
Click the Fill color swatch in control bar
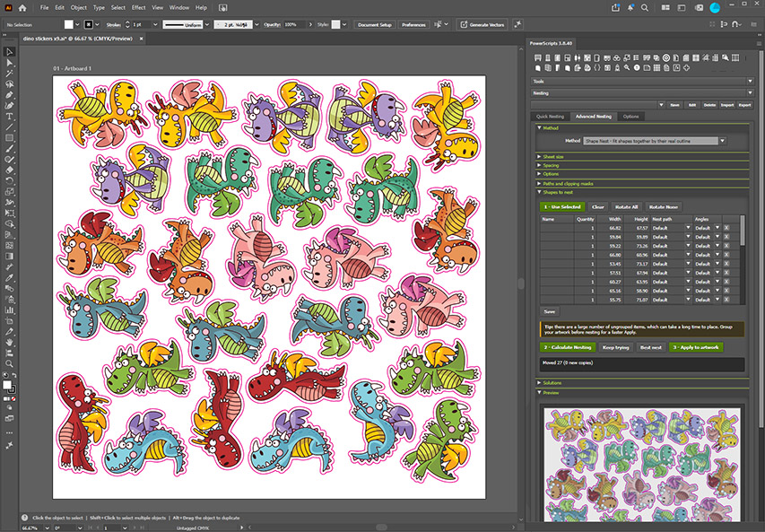click(69, 24)
